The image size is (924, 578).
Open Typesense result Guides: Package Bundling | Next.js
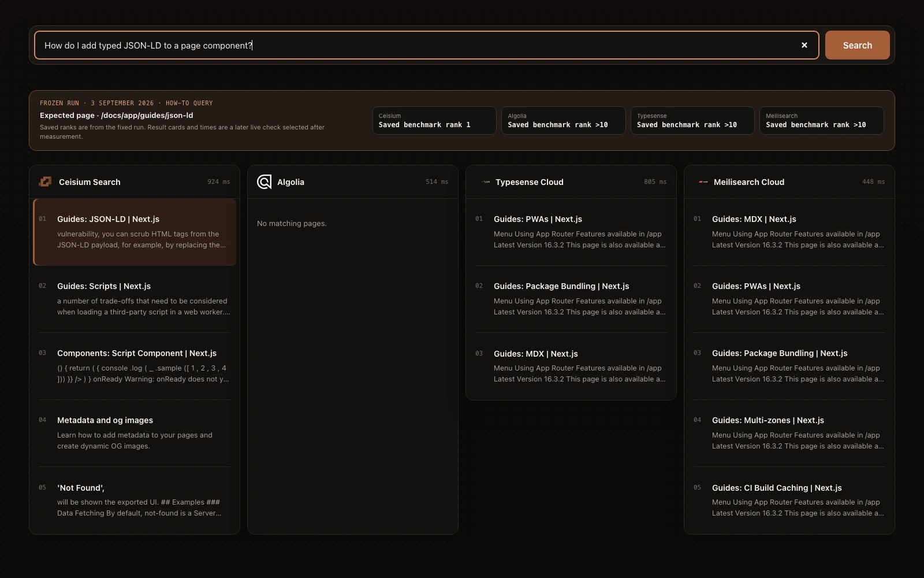pyautogui.click(x=571, y=299)
